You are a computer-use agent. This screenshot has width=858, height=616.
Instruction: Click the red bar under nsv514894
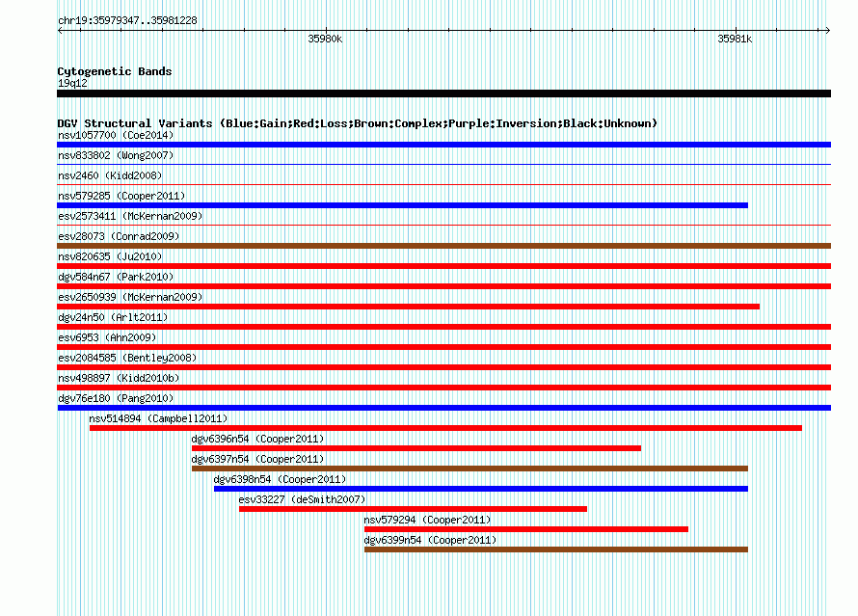click(445, 428)
